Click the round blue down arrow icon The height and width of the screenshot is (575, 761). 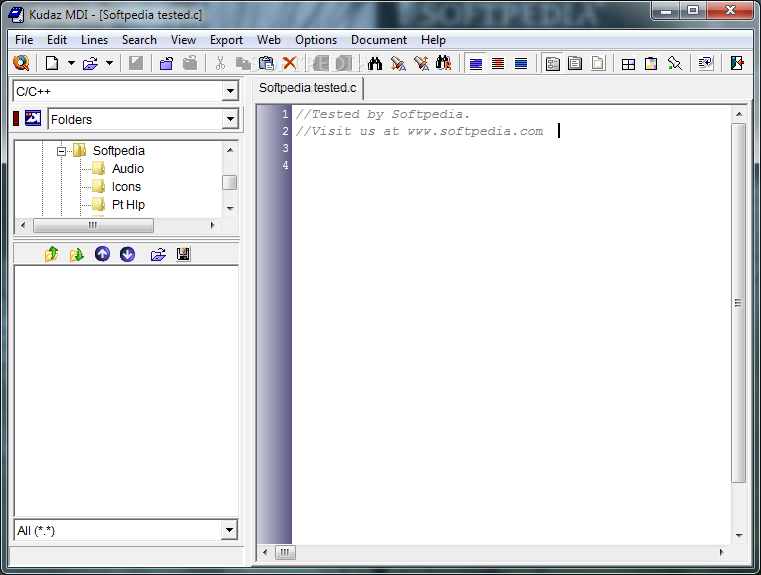point(128,254)
